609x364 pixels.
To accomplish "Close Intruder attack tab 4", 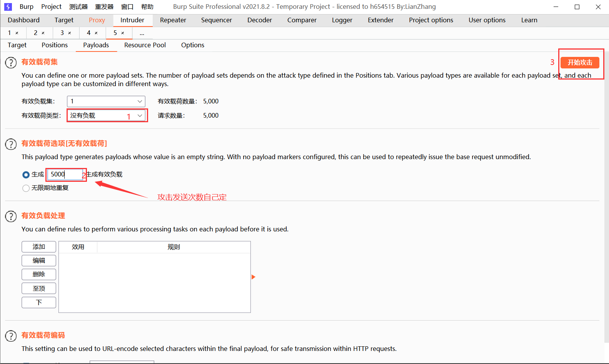I will (x=96, y=33).
